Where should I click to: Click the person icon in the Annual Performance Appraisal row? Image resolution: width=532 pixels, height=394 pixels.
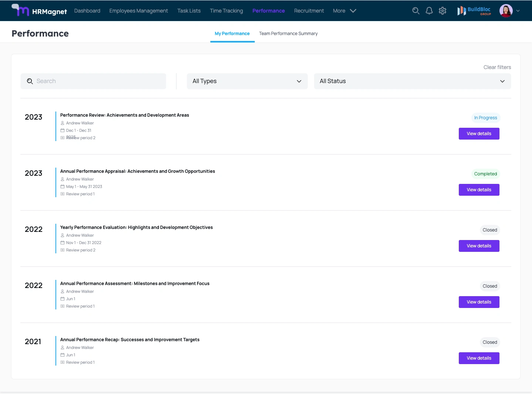tap(62, 179)
